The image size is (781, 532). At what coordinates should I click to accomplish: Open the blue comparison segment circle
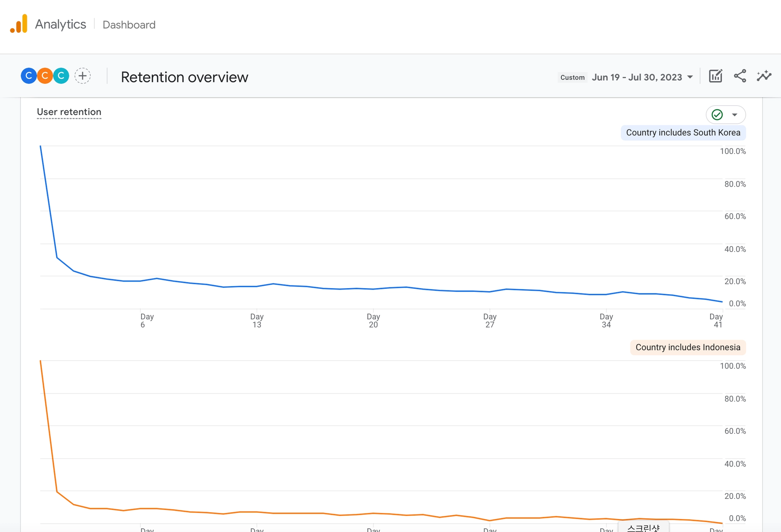coord(29,76)
